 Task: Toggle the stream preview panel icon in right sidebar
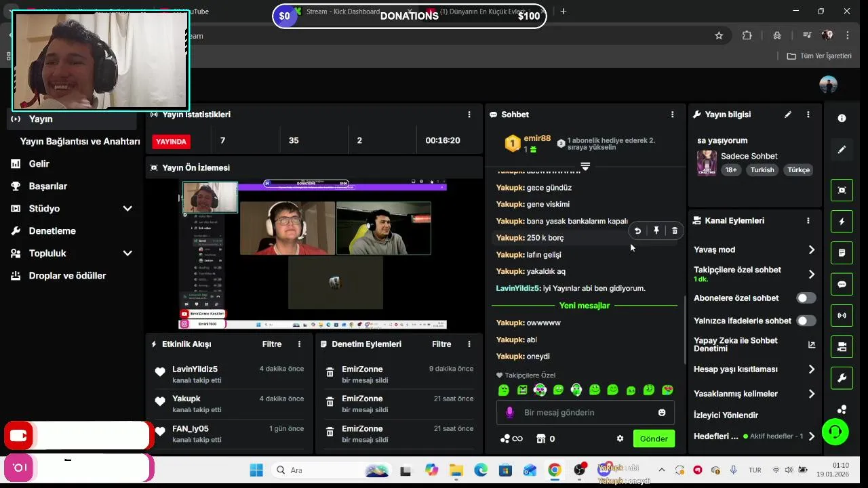842,190
